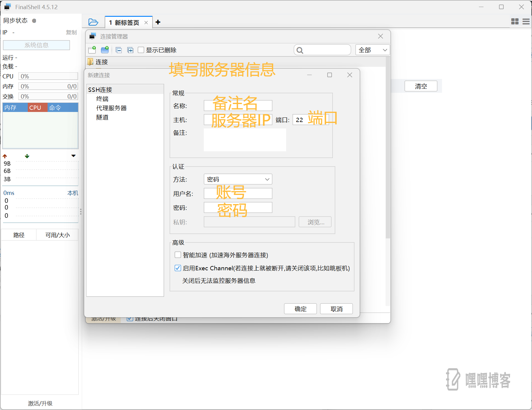Add a new tab with plus icon
This screenshot has height=410, width=532.
158,22
